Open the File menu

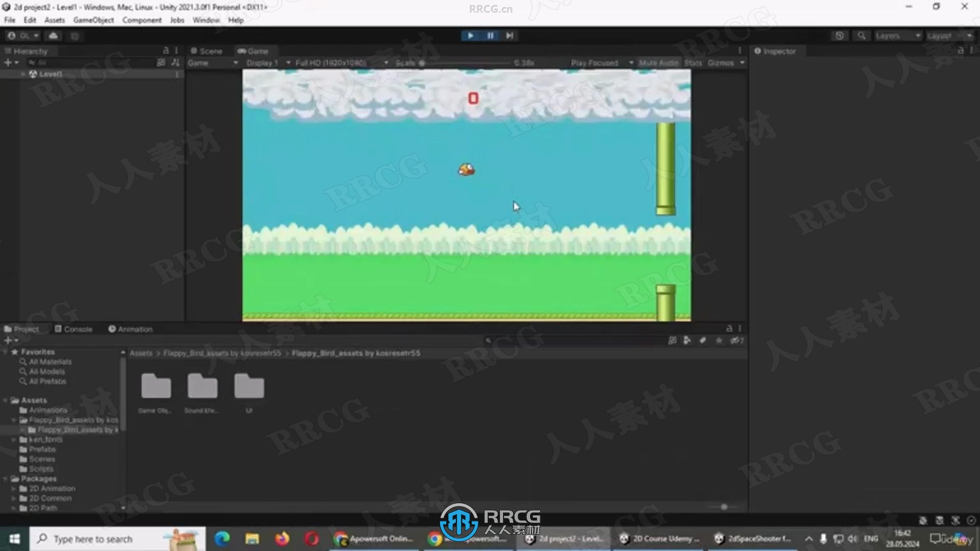coord(10,20)
